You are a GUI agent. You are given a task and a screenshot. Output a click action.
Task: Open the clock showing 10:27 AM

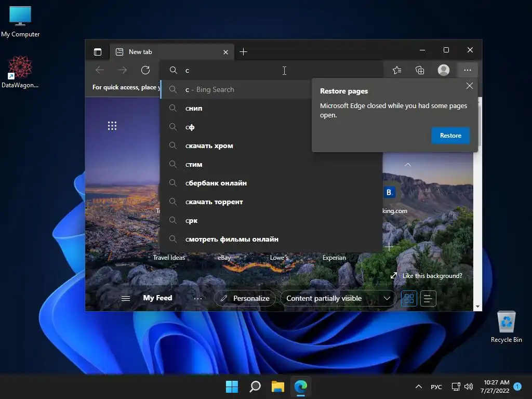pyautogui.click(x=495, y=387)
